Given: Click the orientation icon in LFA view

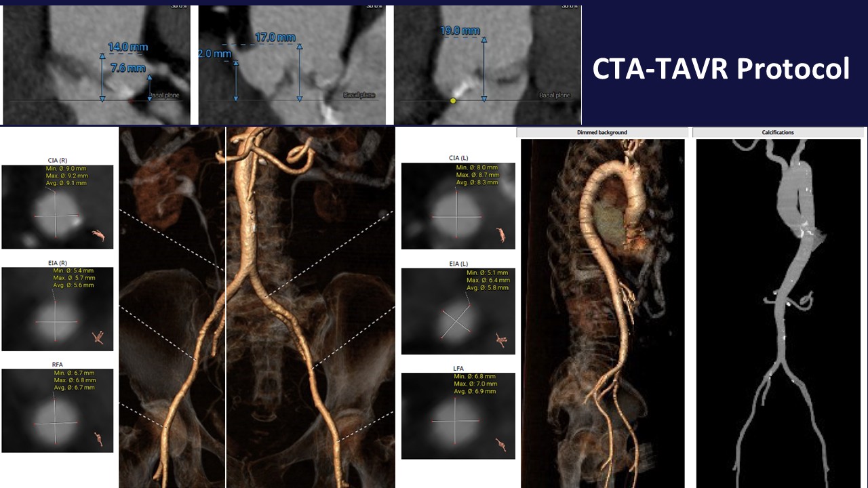Looking at the screenshot, I should click(x=501, y=445).
